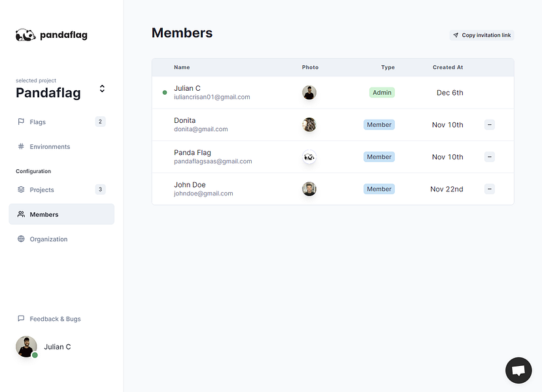Click the Admin badge for Julian C
This screenshot has height=392, width=542.
382,93
